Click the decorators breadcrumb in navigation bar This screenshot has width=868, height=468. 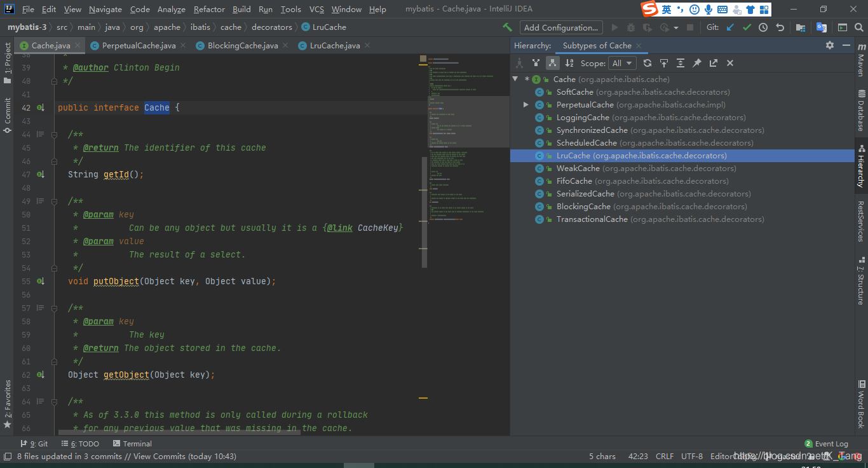(x=272, y=27)
